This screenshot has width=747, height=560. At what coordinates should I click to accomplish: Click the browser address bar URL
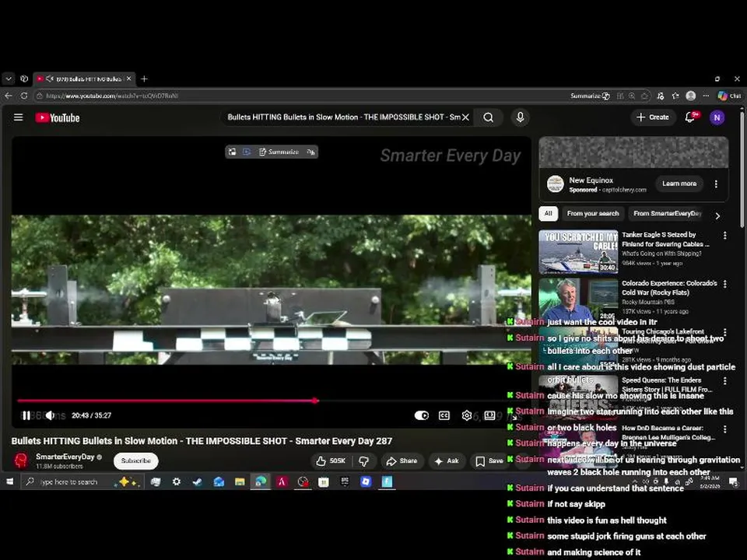coord(112,96)
